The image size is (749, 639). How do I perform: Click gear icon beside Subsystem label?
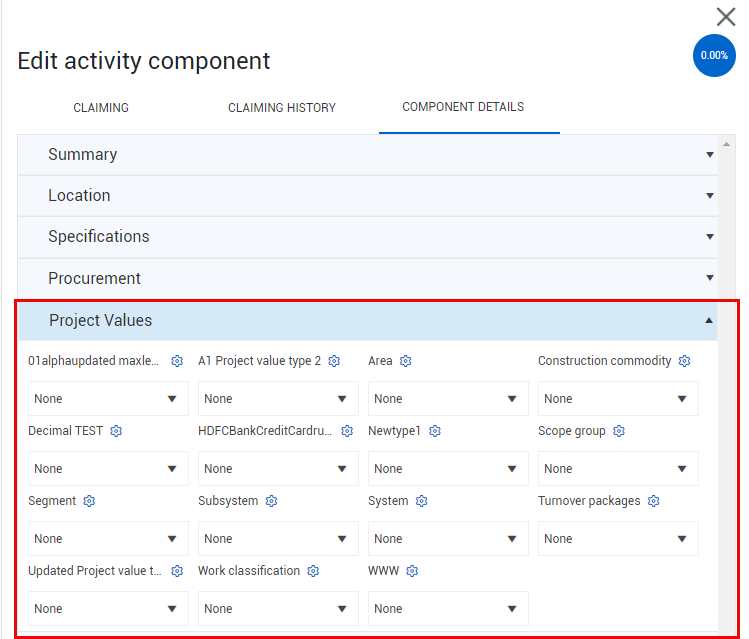[x=272, y=501]
